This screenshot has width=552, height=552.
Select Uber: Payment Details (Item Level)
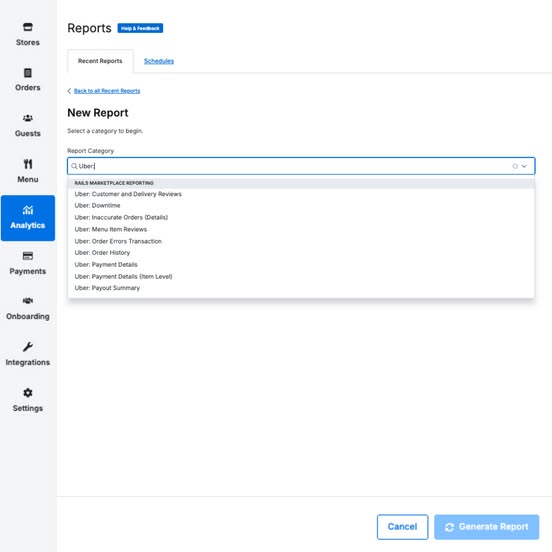click(301, 276)
